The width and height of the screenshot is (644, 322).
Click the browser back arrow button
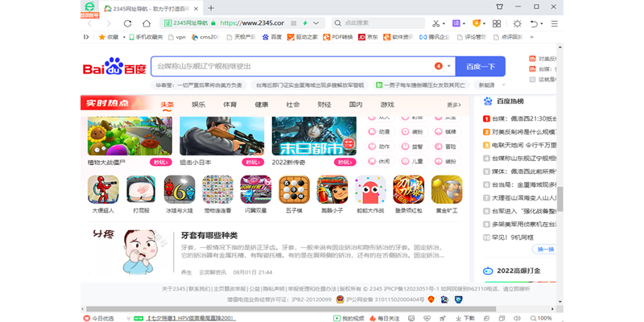(89, 23)
